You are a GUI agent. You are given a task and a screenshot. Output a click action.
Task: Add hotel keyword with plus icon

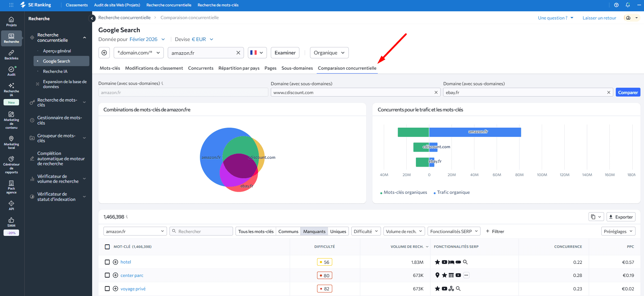click(x=115, y=262)
